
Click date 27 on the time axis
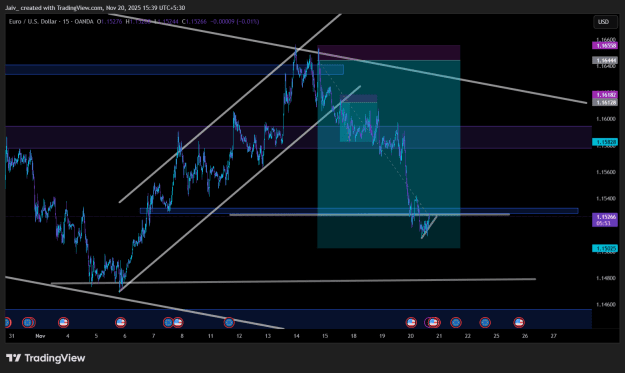pos(553,336)
